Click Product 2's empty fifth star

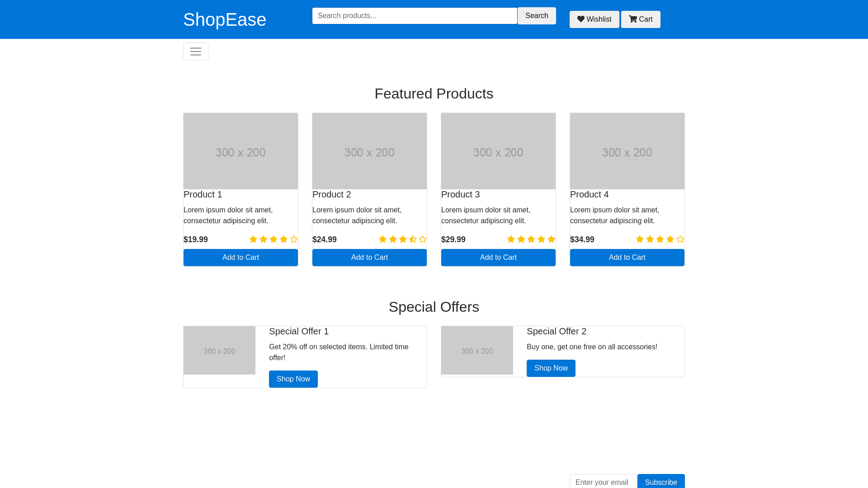pos(423,239)
